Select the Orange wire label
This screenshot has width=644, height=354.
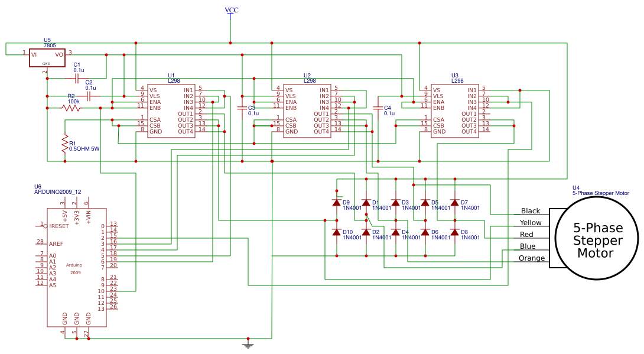click(x=532, y=258)
